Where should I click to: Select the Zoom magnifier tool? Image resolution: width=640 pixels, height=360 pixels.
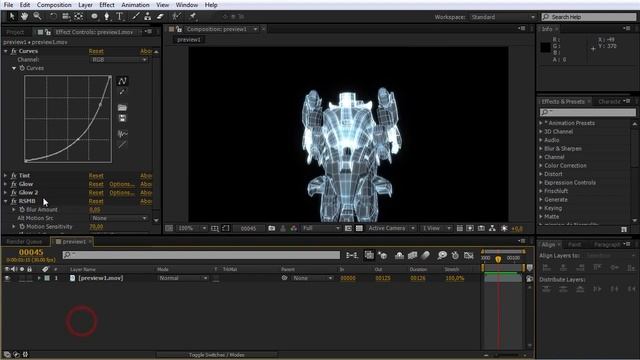pos(37,16)
